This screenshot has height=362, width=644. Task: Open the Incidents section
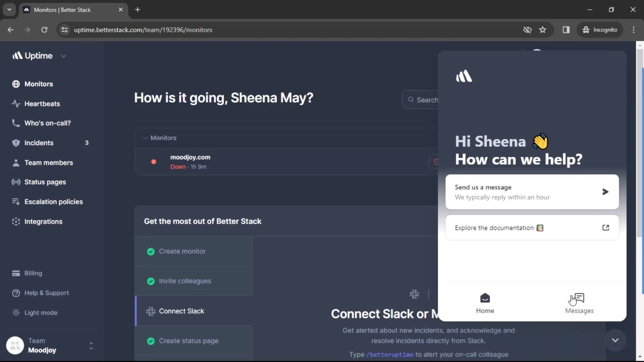39,143
